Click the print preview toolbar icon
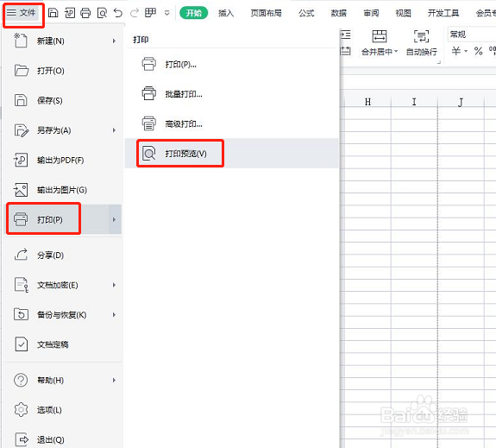Screen dimensions: 496x448 coord(102,13)
